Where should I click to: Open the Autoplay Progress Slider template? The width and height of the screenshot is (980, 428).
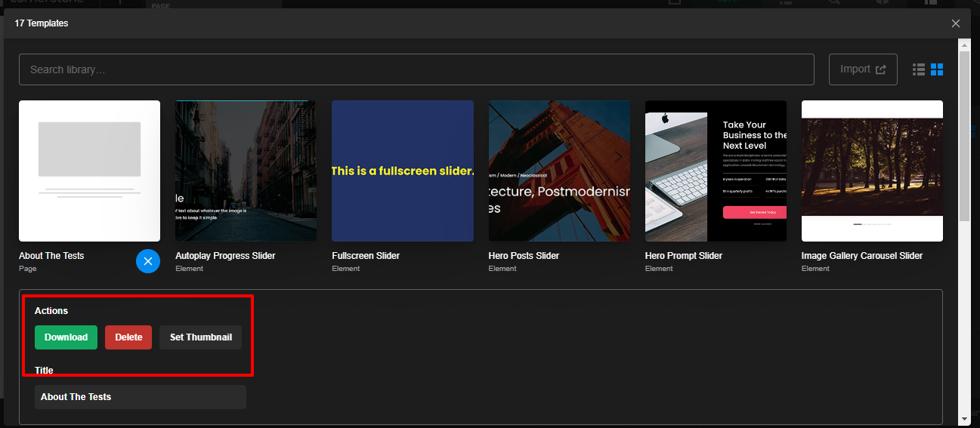point(246,171)
